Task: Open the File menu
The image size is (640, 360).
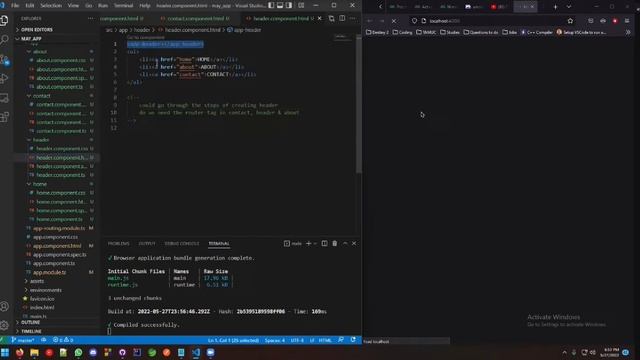Action: [15, 6]
